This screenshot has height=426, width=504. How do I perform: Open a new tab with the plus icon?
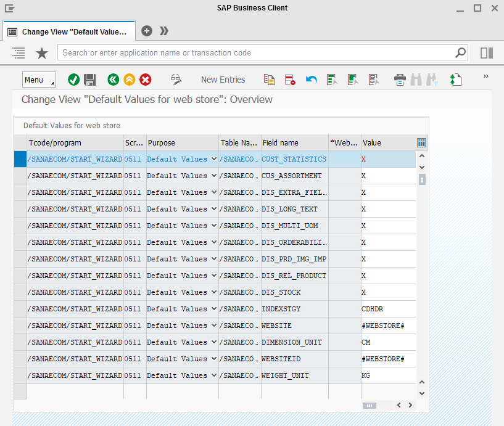click(147, 31)
